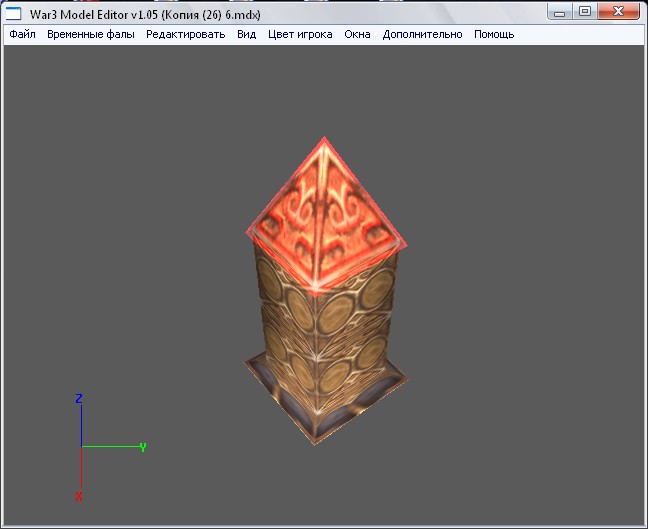Open the Файл menu

point(22,34)
